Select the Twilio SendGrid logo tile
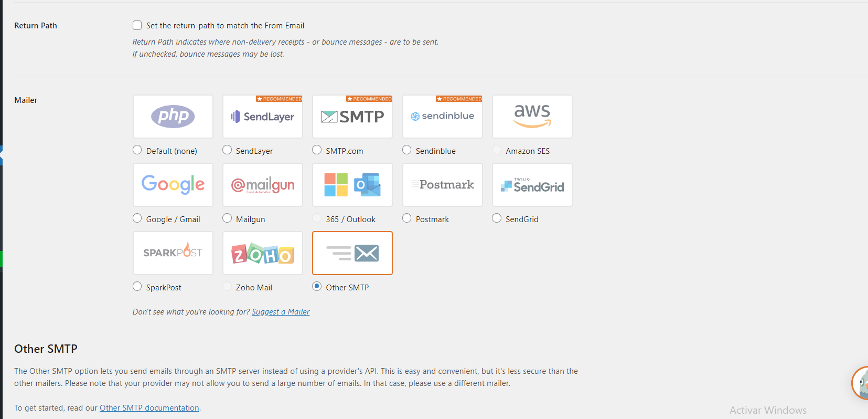 532,185
